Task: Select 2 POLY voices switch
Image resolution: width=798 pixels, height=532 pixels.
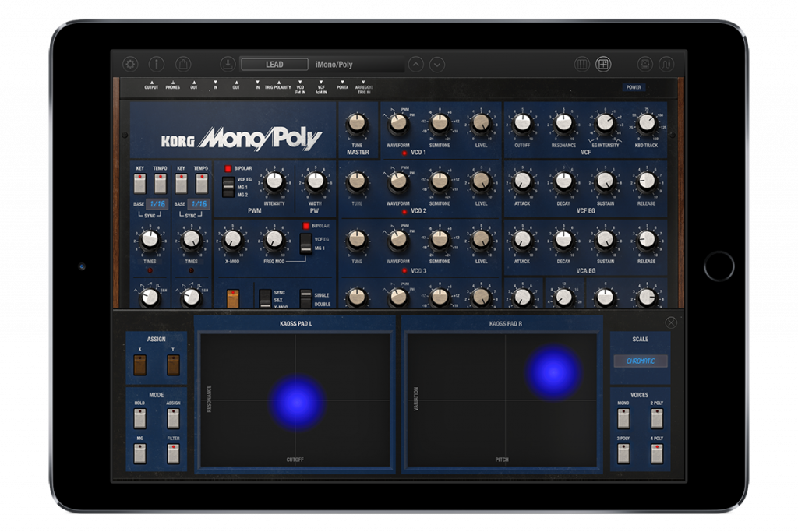Action: [657, 418]
